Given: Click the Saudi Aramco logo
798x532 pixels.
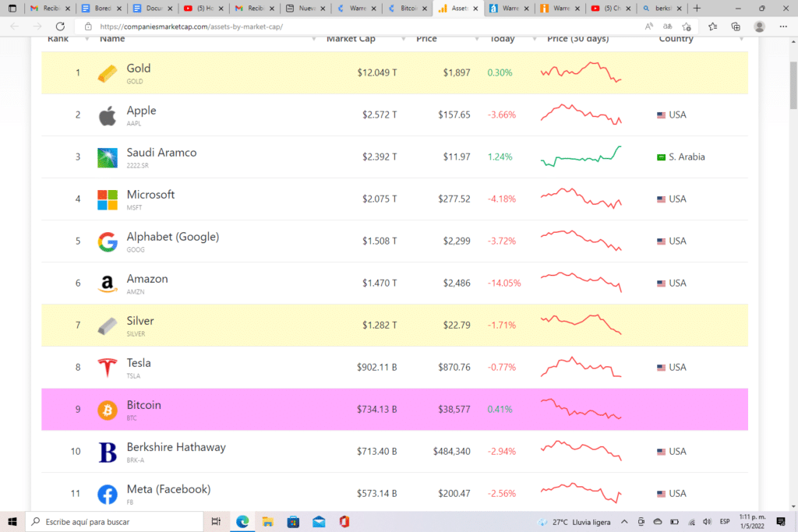Looking at the screenshot, I should 108,157.
